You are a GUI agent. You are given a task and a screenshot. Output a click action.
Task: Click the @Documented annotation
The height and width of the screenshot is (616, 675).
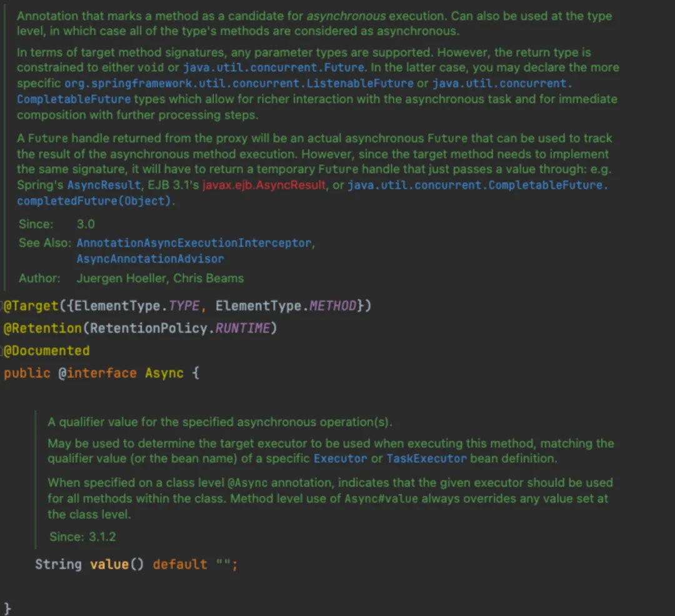point(46,350)
